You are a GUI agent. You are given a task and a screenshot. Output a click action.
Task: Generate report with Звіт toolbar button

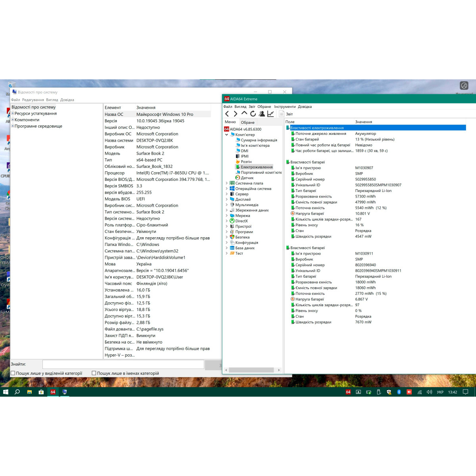[x=286, y=114]
